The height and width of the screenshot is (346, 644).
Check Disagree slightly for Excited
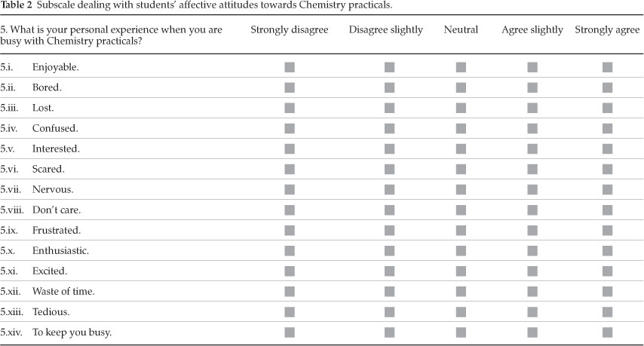[390, 271]
